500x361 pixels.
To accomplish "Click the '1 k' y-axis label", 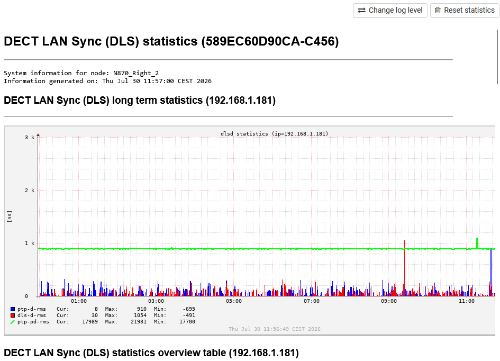I will (x=29, y=243).
